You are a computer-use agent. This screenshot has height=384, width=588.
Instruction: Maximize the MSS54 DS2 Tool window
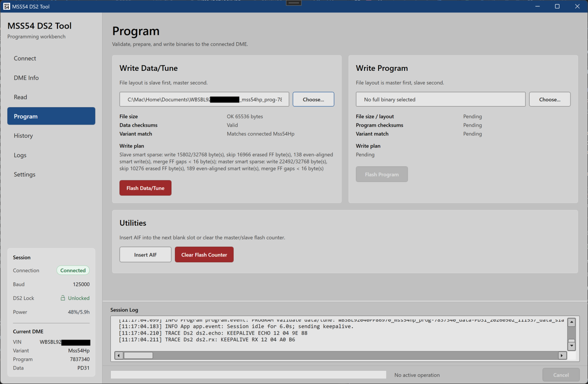click(x=557, y=6)
